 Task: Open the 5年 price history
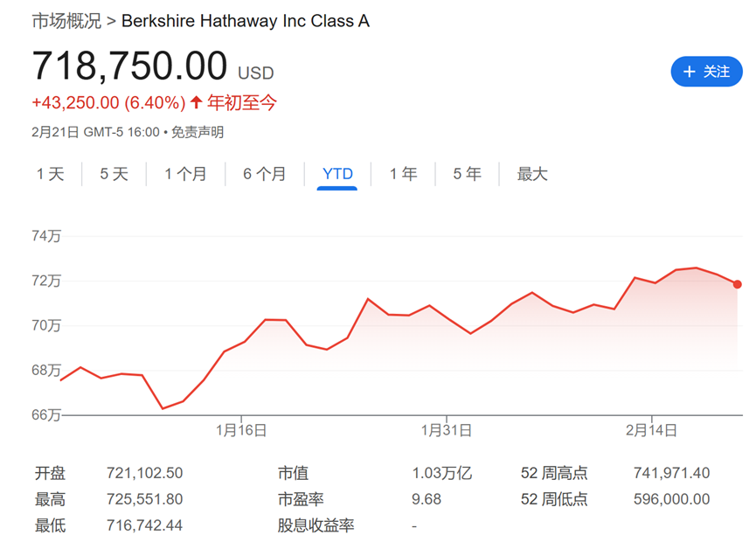coord(466,174)
